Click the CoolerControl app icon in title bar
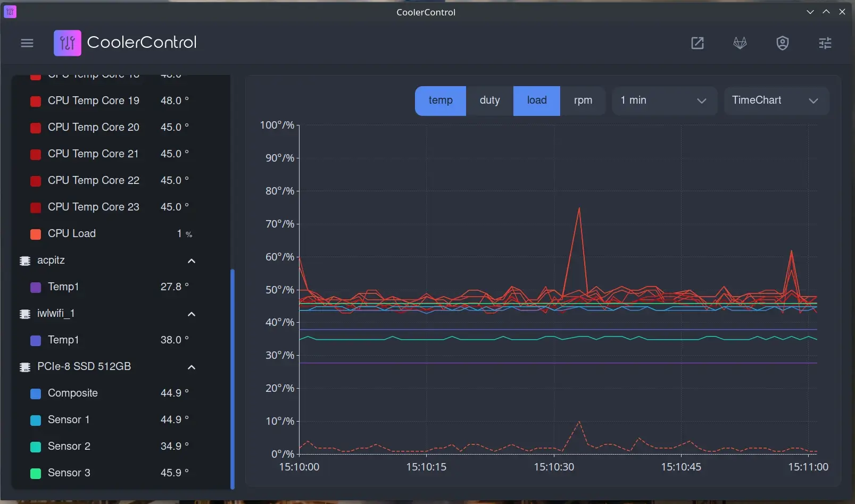855x504 pixels. (10, 12)
